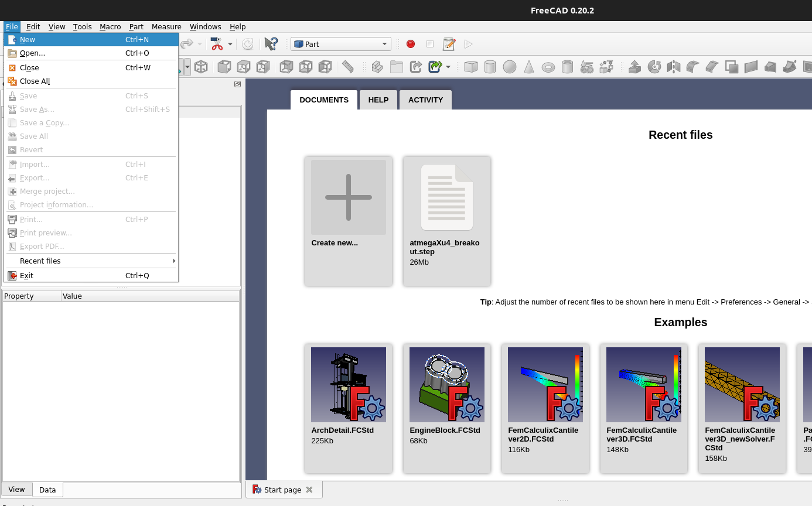Click the Property column header
This screenshot has width=812, height=506.
[x=32, y=296]
